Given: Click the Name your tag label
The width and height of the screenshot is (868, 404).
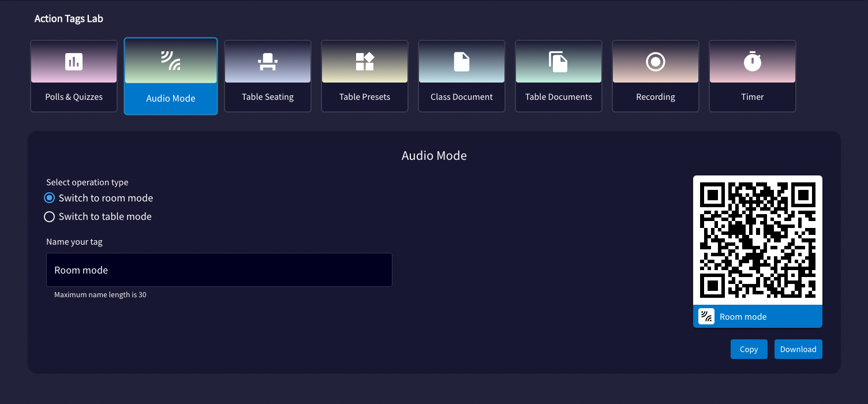Looking at the screenshot, I should tap(74, 242).
